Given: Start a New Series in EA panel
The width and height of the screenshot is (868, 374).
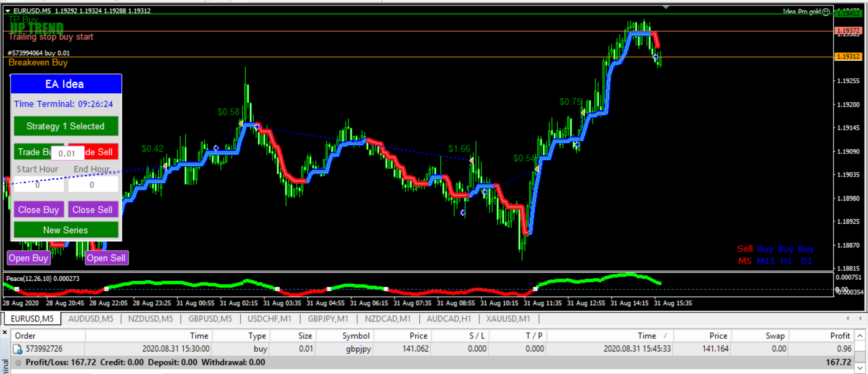Looking at the screenshot, I should coord(66,230).
